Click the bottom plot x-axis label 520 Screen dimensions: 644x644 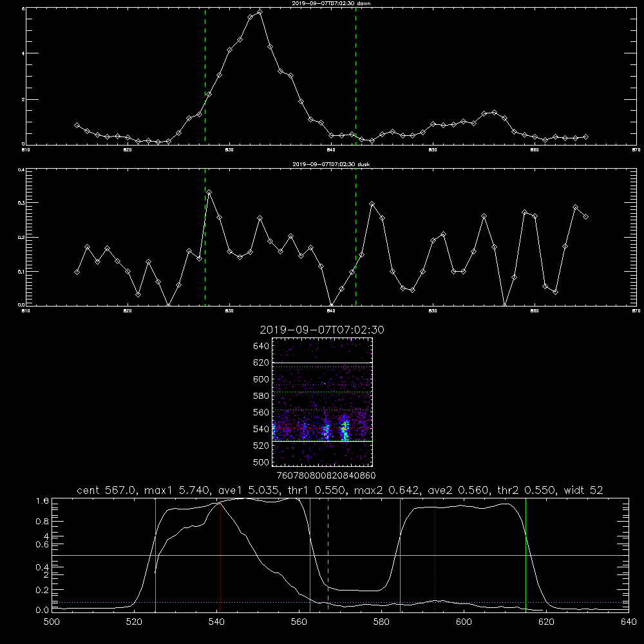click(x=134, y=622)
